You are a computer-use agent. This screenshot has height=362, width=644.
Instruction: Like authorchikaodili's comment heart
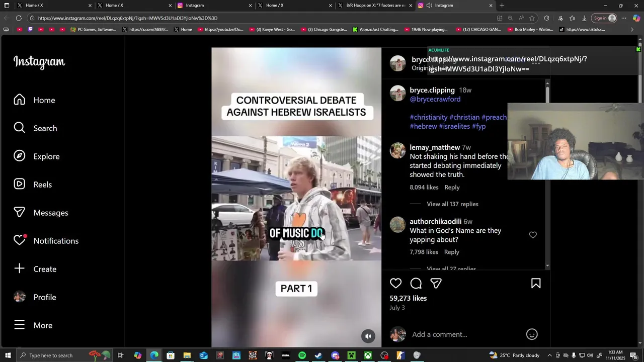(x=533, y=235)
